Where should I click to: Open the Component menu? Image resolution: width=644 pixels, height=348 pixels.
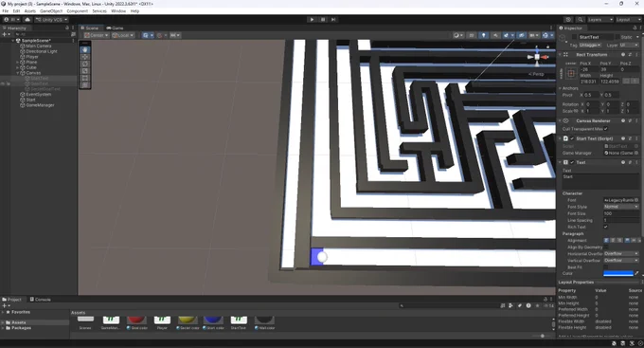pos(78,11)
